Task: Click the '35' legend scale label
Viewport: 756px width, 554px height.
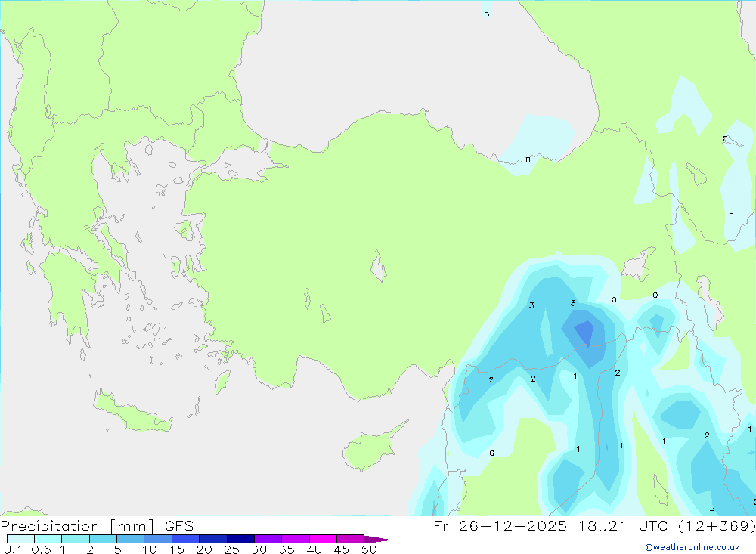Action: click(287, 549)
